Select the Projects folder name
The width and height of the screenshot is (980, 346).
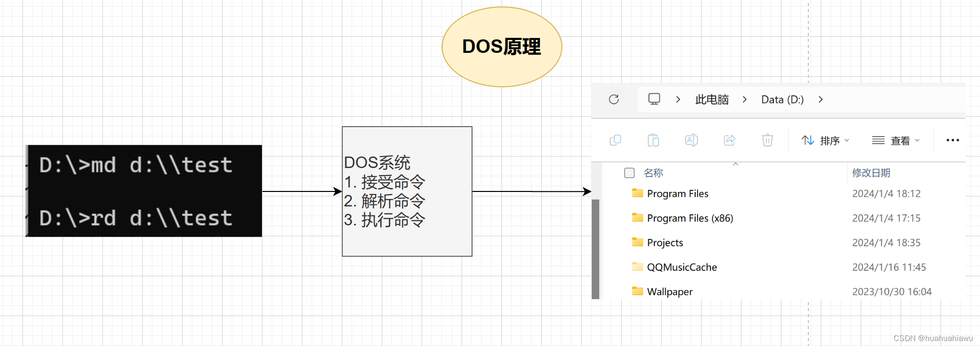pyautogui.click(x=665, y=242)
